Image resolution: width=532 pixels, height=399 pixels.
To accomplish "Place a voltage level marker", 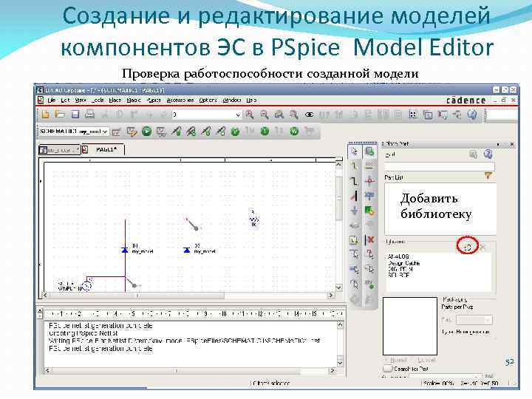I will point(176,132).
